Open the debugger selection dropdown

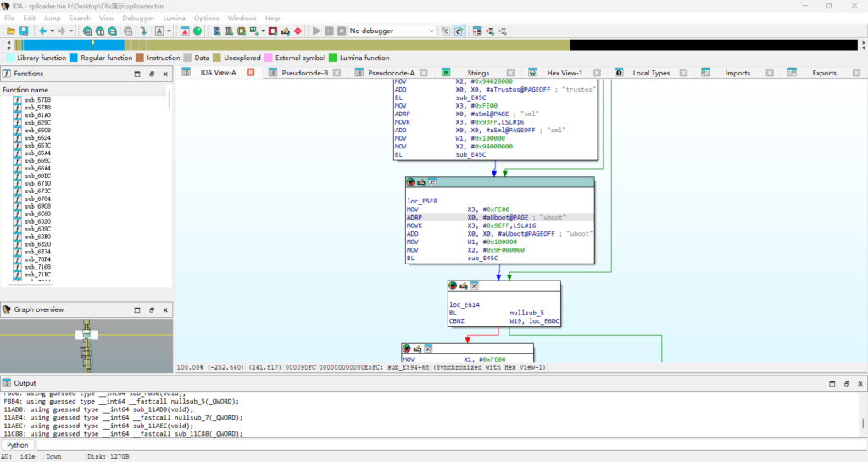(x=392, y=31)
